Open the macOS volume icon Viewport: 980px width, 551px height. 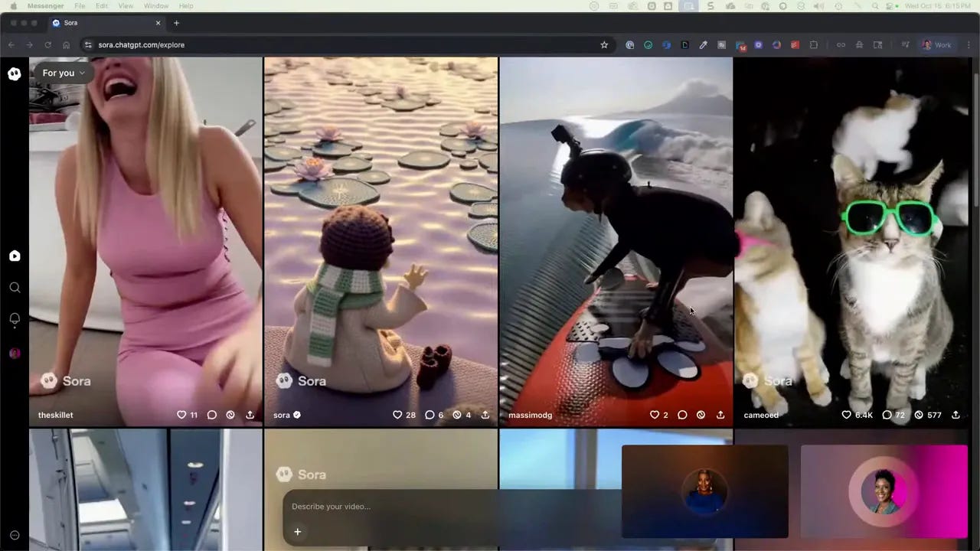coord(818,6)
